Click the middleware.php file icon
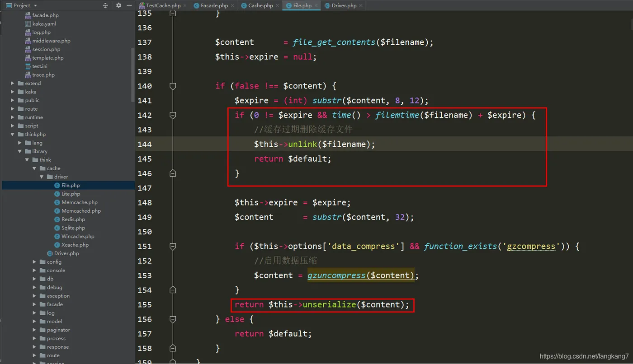This screenshot has height=364, width=633. pos(28,41)
